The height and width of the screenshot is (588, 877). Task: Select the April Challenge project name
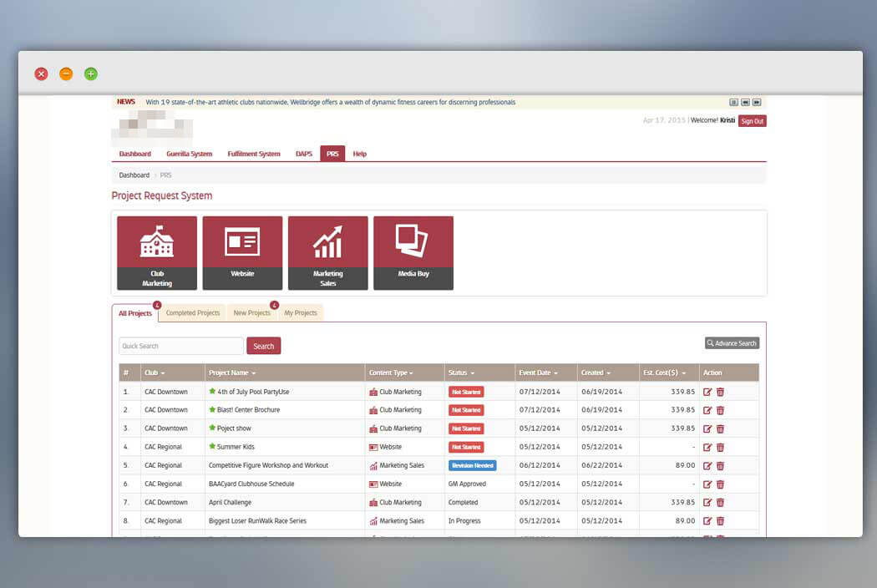click(230, 503)
